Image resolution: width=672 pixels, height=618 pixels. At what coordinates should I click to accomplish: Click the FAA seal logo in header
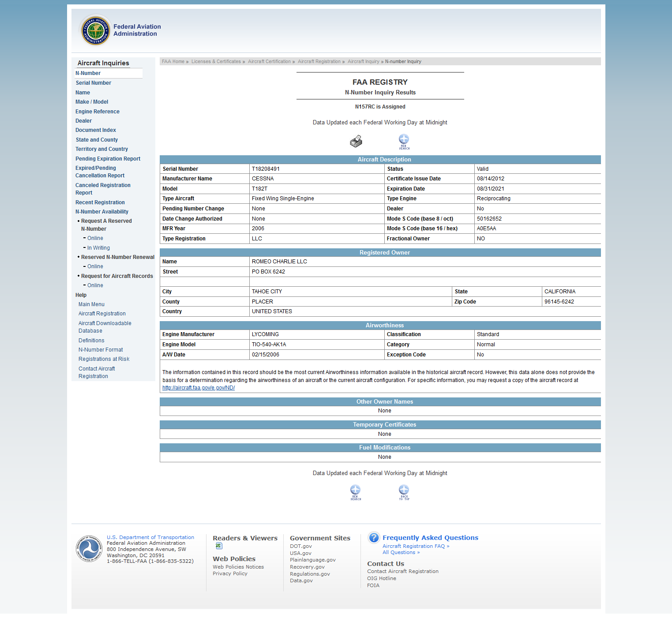95,31
